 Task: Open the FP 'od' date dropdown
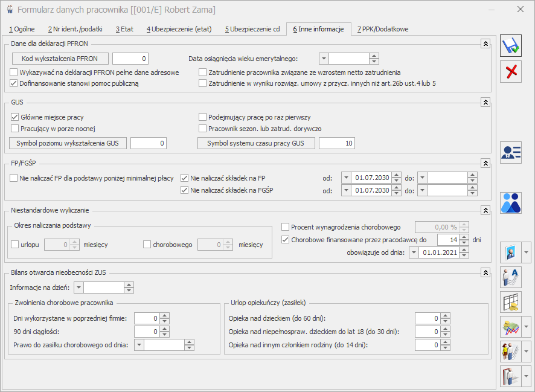[347, 178]
